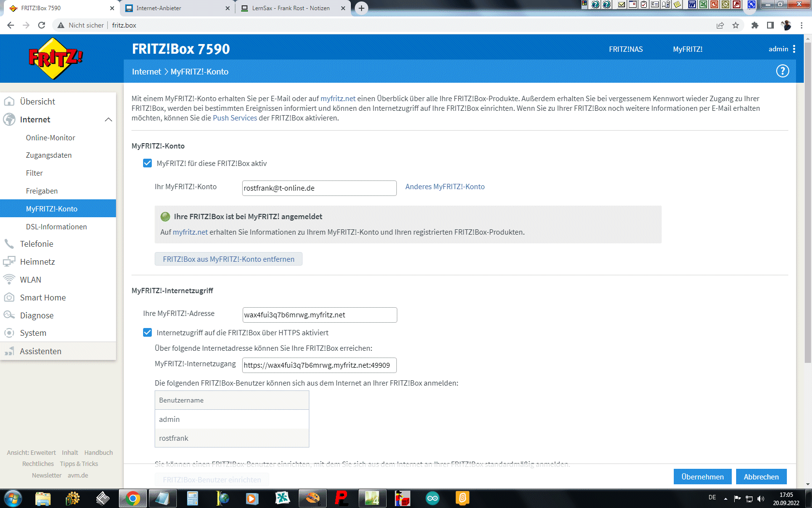Click the Anderes MyFRITZ!-Konto link
812x508 pixels.
445,187
